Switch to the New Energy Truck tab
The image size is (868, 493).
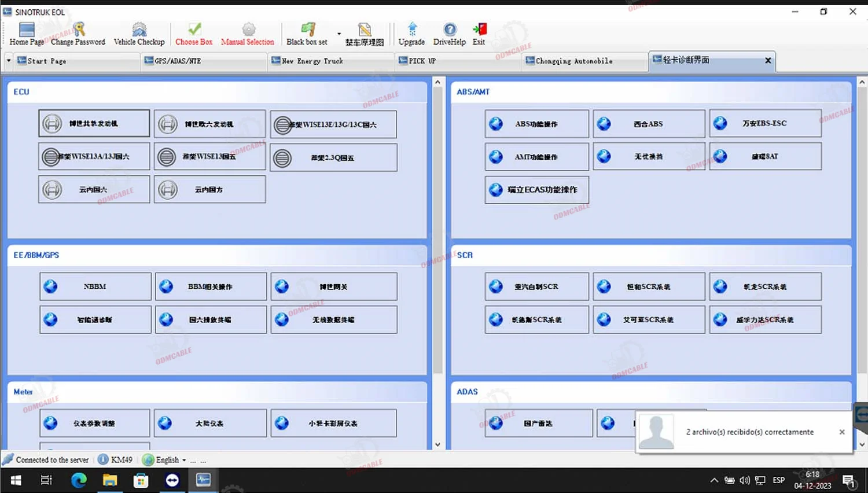(312, 61)
